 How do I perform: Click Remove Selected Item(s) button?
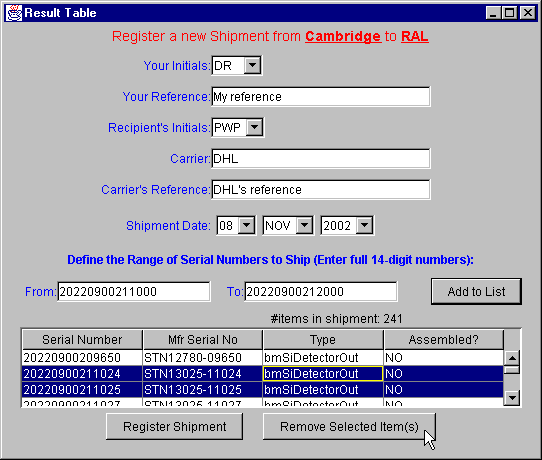(x=349, y=426)
